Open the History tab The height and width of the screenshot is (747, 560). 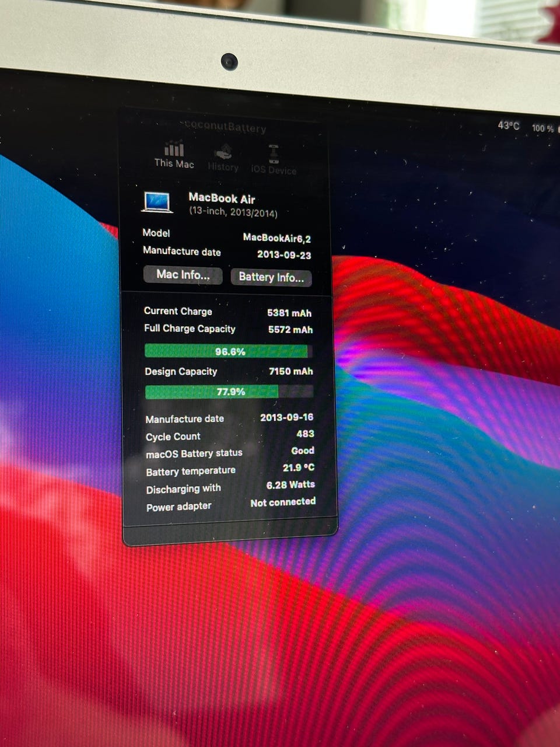click(223, 159)
